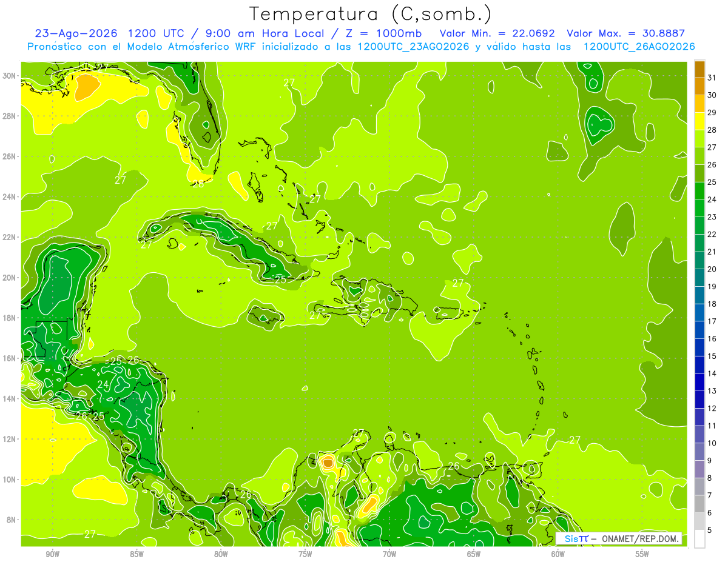Click the "60W" longitude axis label

click(x=558, y=554)
